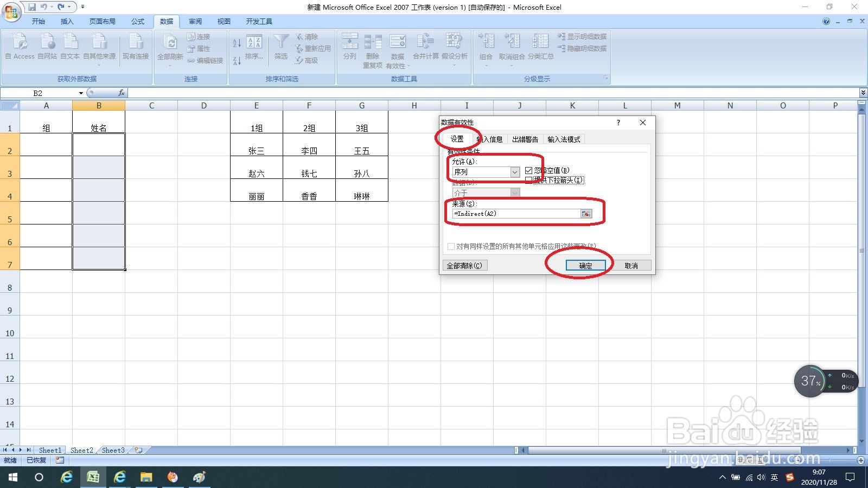The width and height of the screenshot is (868, 488).
Task: Click Group (组合) icon
Action: pyautogui.click(x=486, y=41)
